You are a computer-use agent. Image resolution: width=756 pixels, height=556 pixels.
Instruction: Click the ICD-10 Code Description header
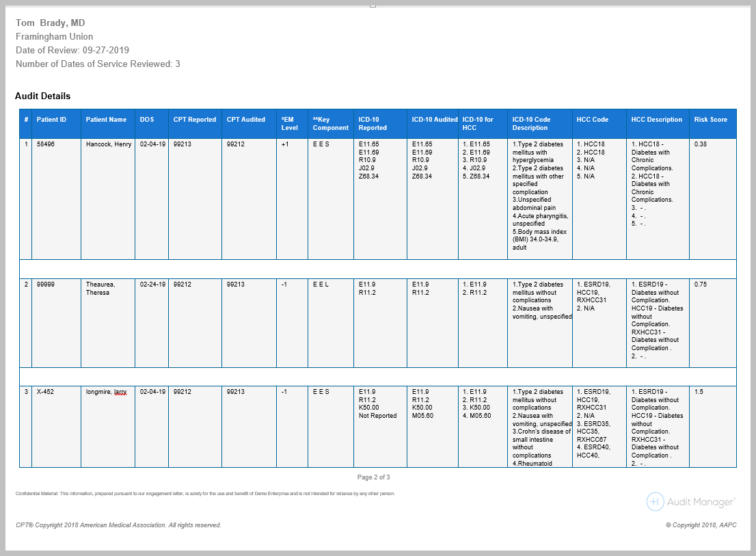pyautogui.click(x=531, y=124)
